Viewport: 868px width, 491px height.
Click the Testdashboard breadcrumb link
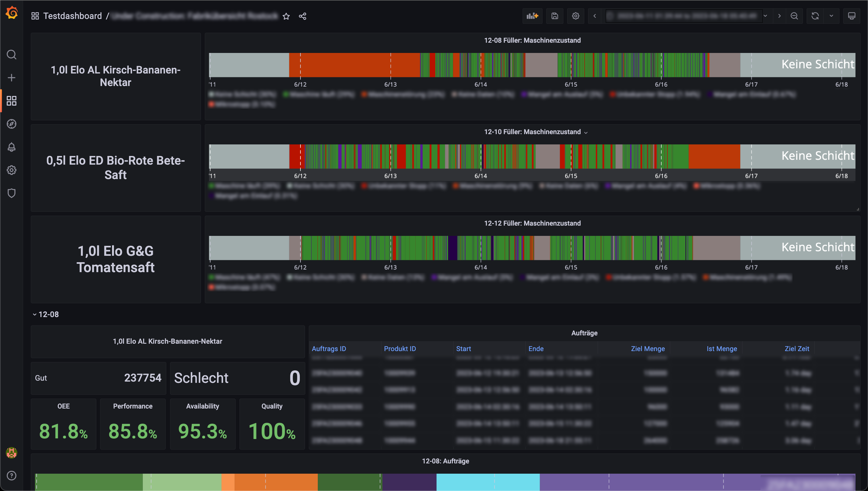[x=72, y=16]
